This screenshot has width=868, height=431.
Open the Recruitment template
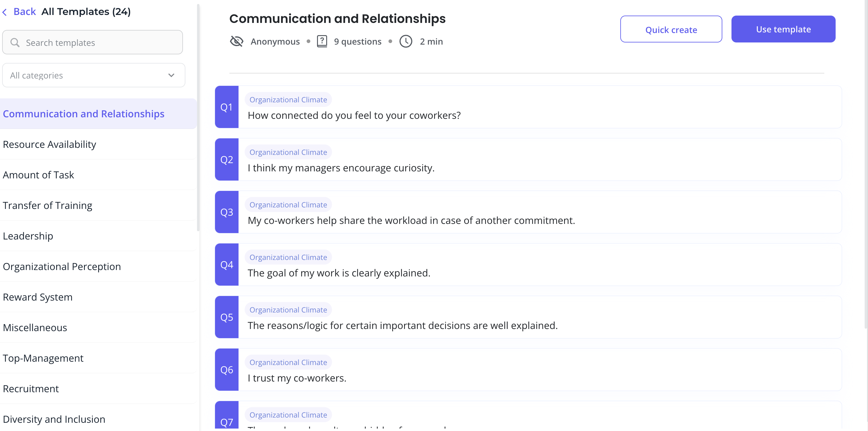pos(98,389)
